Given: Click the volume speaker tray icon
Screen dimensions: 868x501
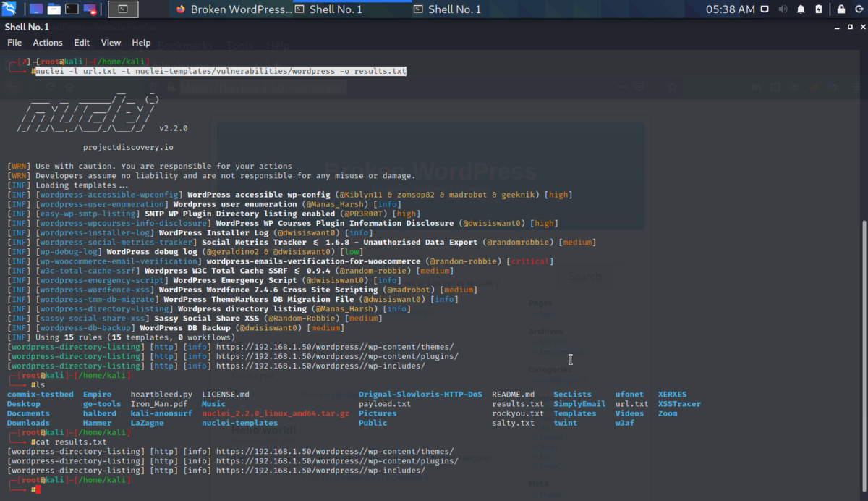Looking at the screenshot, I should [783, 9].
